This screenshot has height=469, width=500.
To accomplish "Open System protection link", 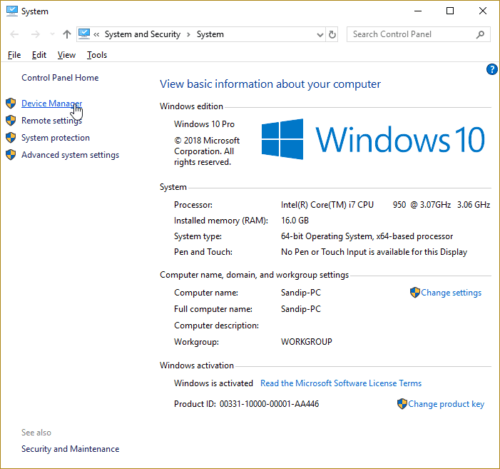I will [55, 137].
